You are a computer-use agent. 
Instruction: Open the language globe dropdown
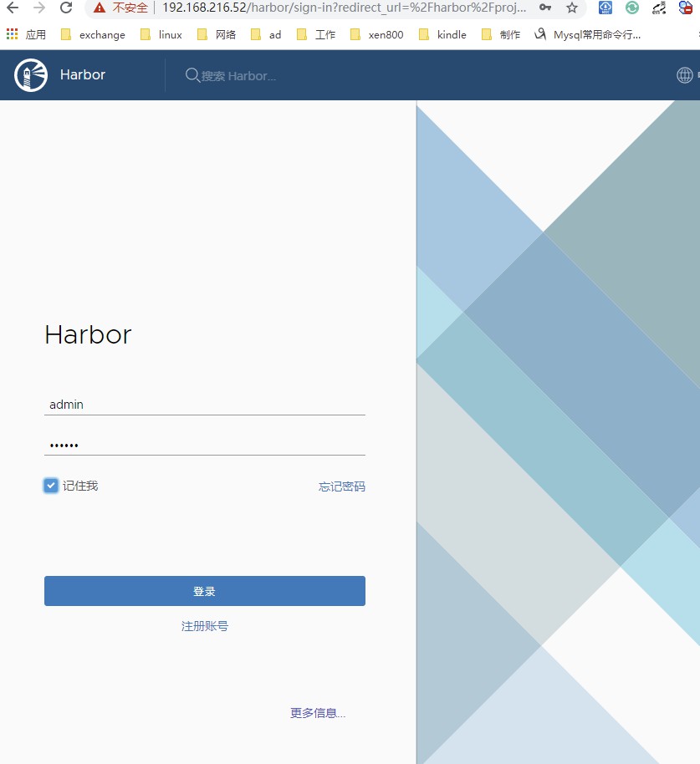(x=684, y=75)
